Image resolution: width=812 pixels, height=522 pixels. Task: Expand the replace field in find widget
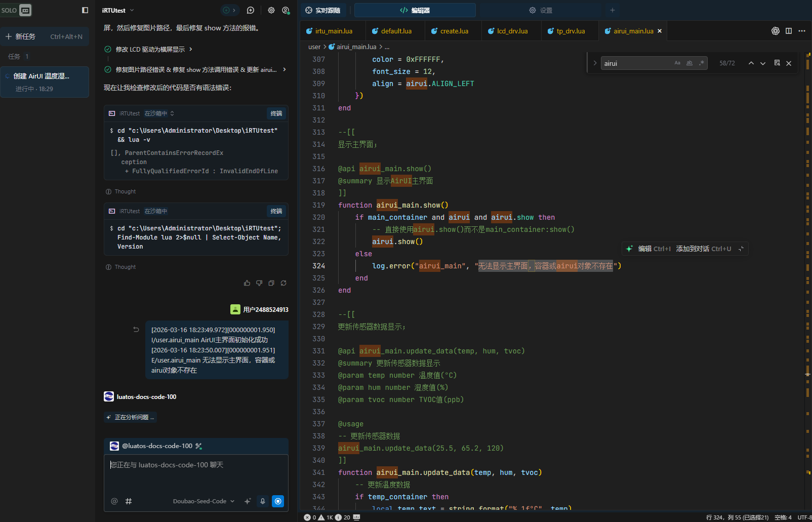pyautogui.click(x=595, y=63)
